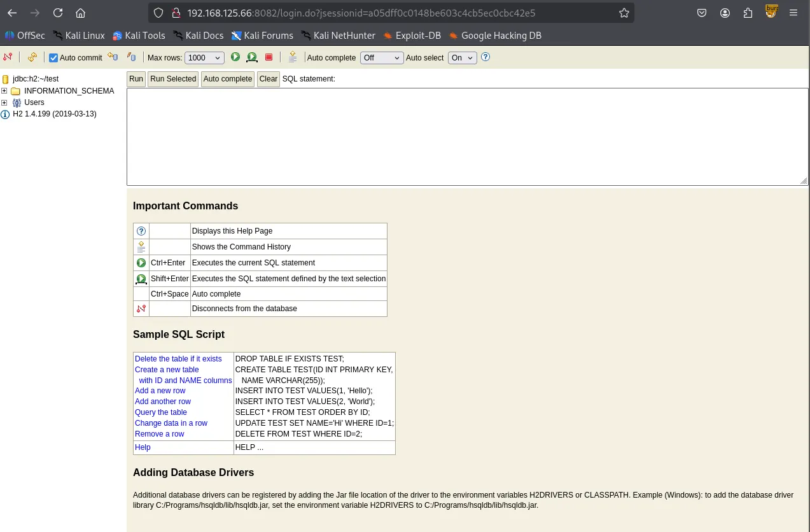Open the Kali Tools bookmark
This screenshot has width=810, height=532.
tap(139, 36)
